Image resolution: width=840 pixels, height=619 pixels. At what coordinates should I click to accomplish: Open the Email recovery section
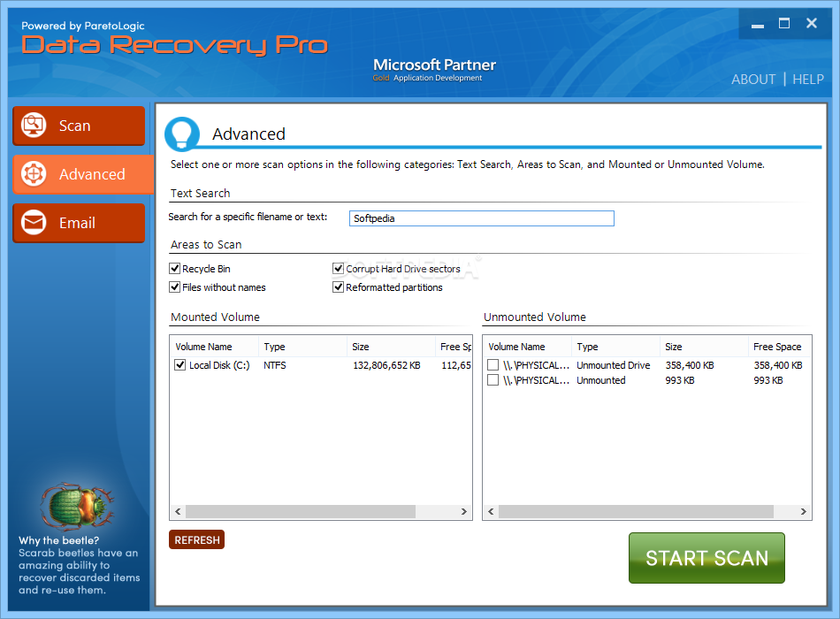(79, 223)
